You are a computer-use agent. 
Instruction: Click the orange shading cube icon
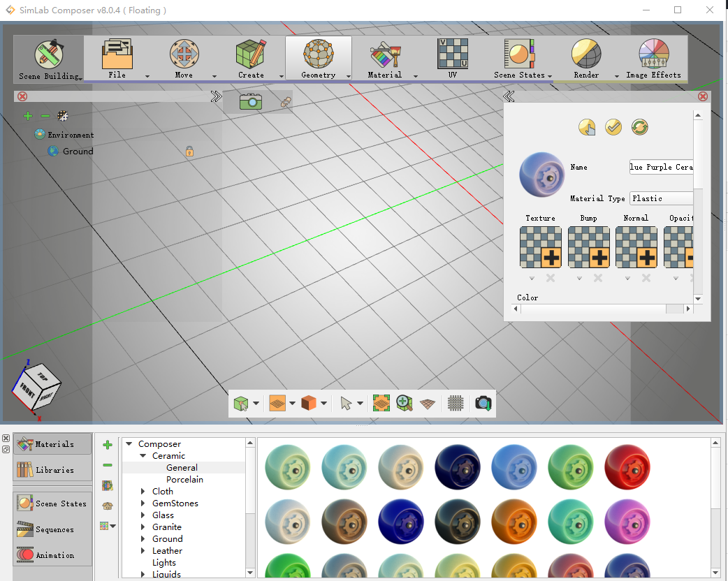[309, 403]
